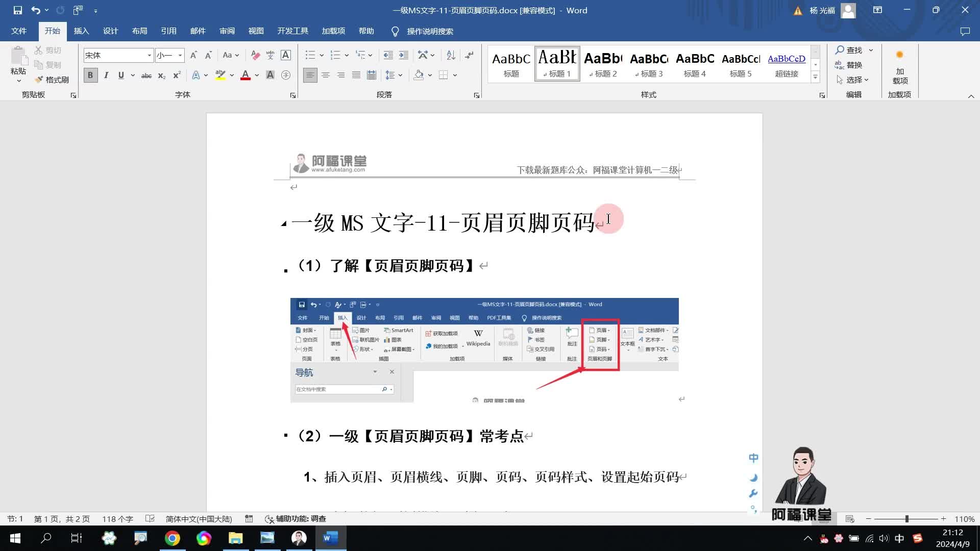Image resolution: width=980 pixels, height=551 pixels.
Task: Click 辅助功能: 调查 in status bar
Action: click(x=295, y=519)
